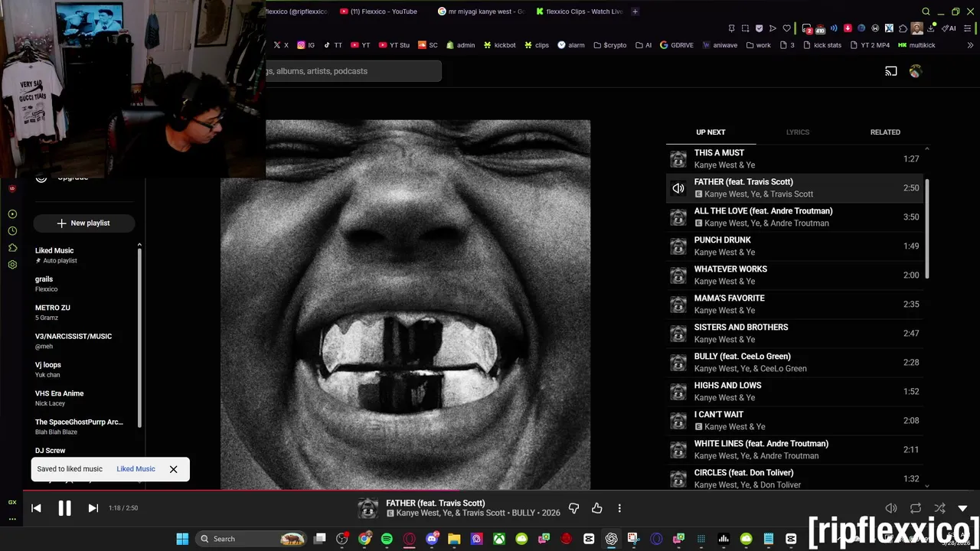
Task: Open the Liked Music auto playlist
Action: 84,255
